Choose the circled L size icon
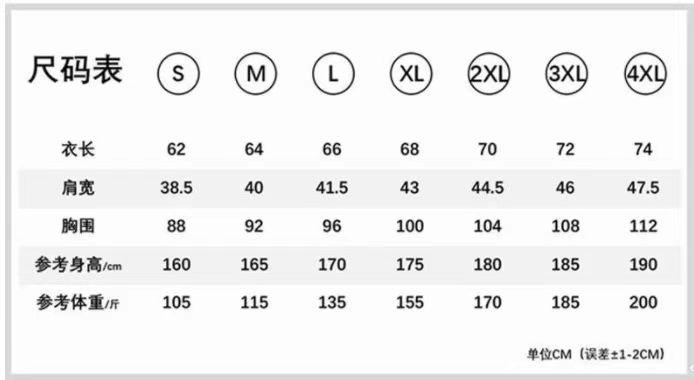 (333, 73)
